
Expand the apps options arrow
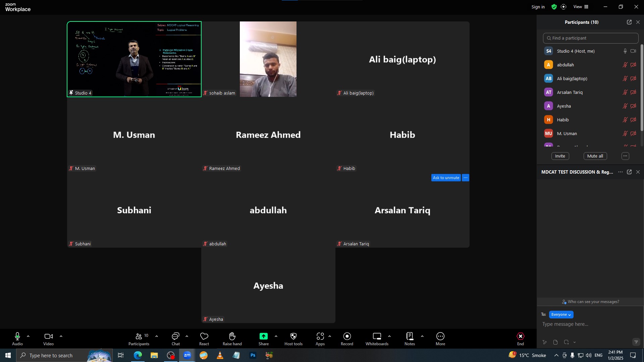pos(330,336)
